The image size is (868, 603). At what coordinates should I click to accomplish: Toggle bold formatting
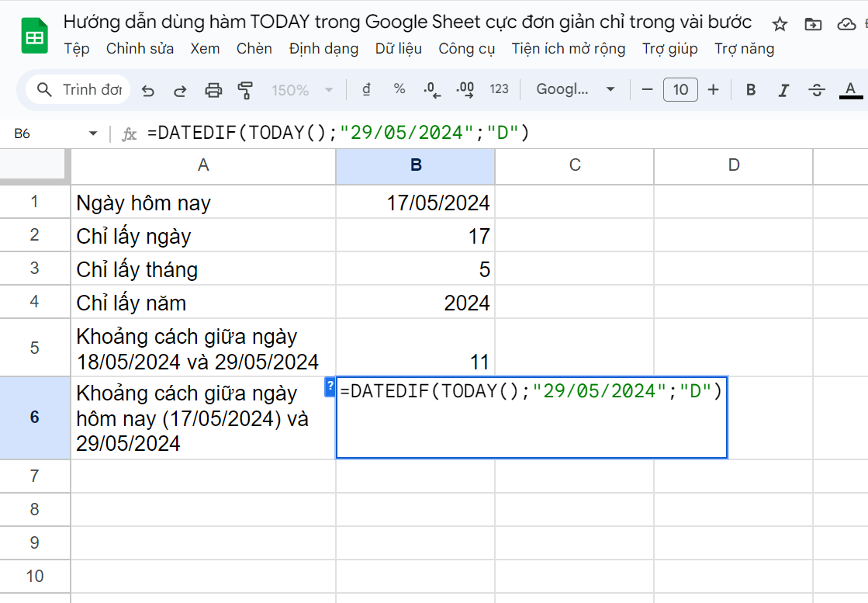click(x=750, y=89)
